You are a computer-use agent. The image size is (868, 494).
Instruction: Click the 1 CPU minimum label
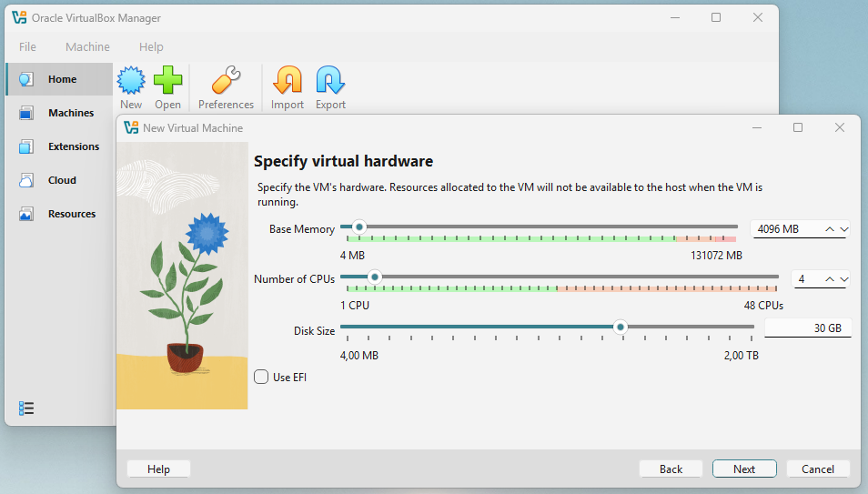click(355, 305)
